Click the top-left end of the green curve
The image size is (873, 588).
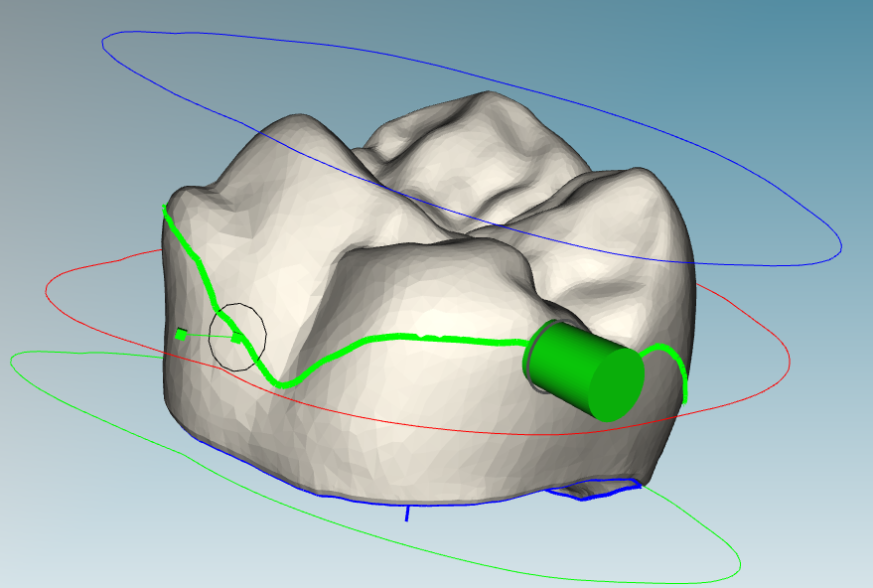tap(166, 210)
